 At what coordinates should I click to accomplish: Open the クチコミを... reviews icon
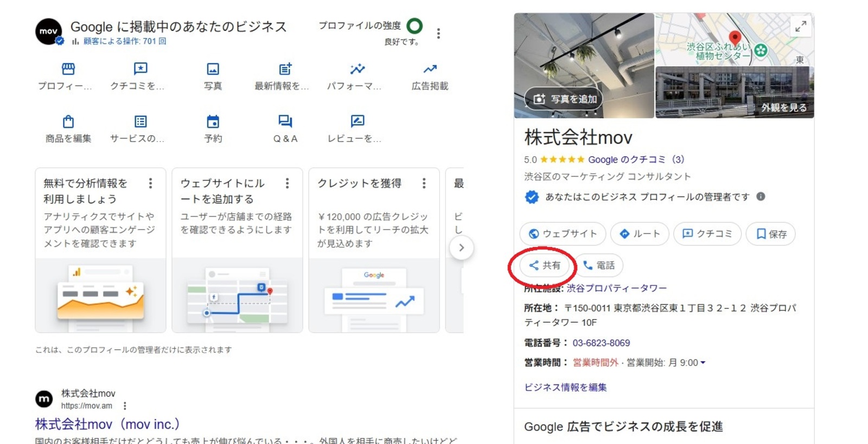[141, 69]
